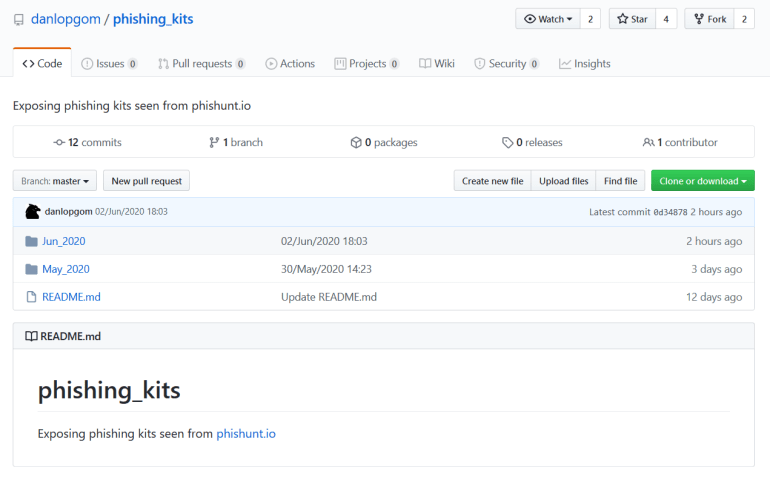Click the packages box icon

tap(355, 143)
